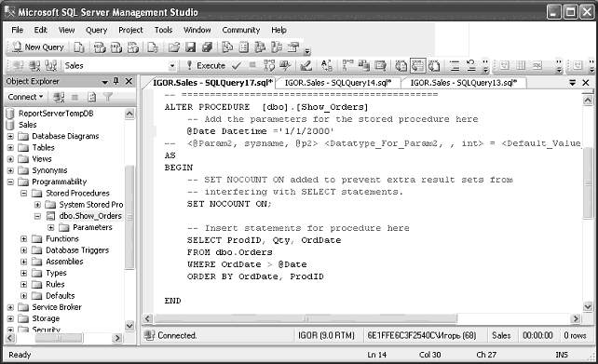598x364 pixels.
Task: Open the Project menu
Action: click(130, 30)
